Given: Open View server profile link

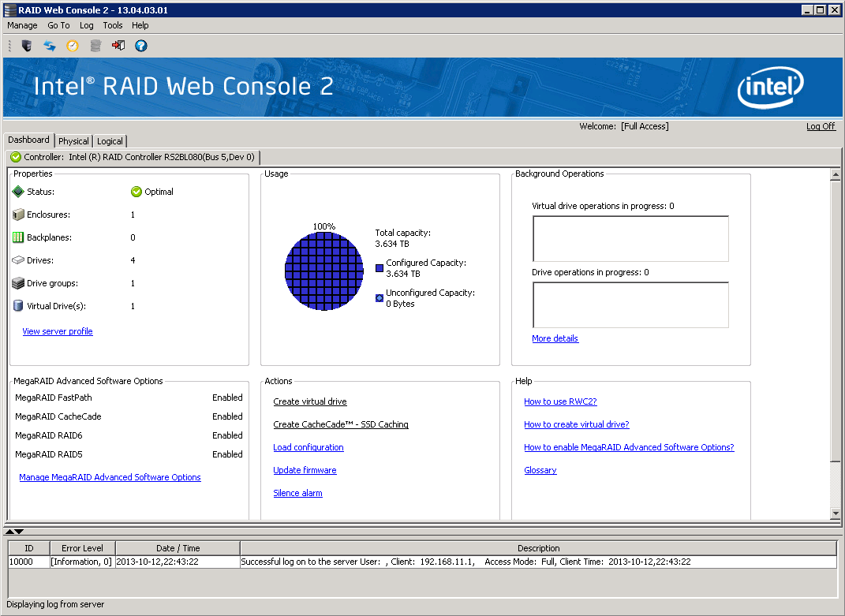Looking at the screenshot, I should click(58, 331).
